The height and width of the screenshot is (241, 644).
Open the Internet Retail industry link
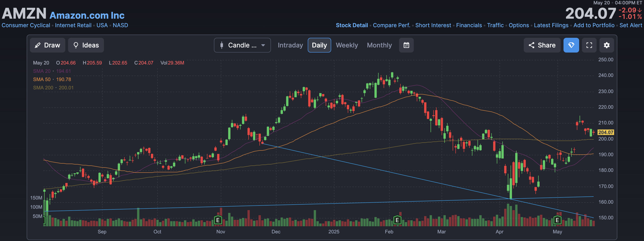click(73, 25)
